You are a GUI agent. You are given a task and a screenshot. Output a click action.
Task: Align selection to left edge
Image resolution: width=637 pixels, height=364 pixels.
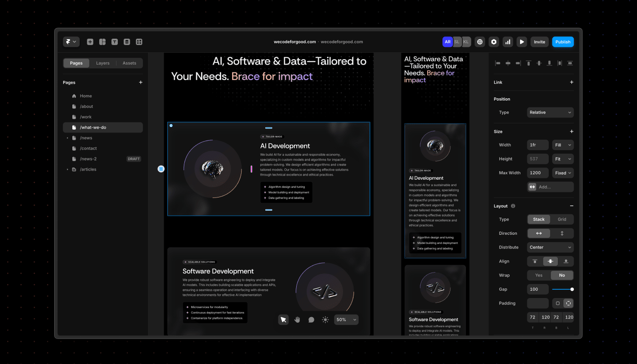tap(497, 63)
